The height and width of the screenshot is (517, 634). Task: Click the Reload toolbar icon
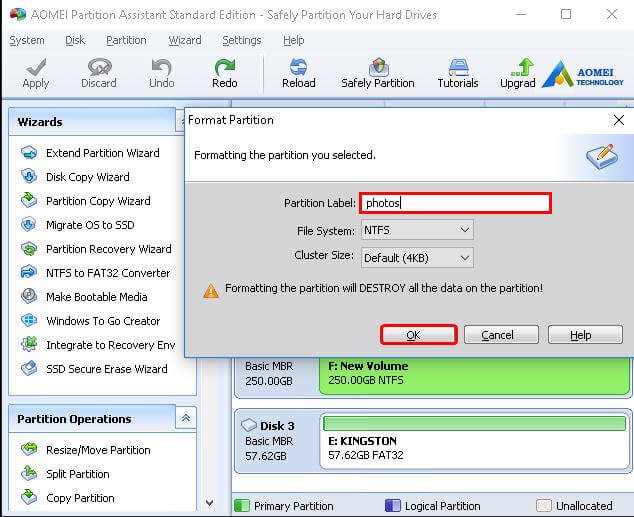point(298,67)
